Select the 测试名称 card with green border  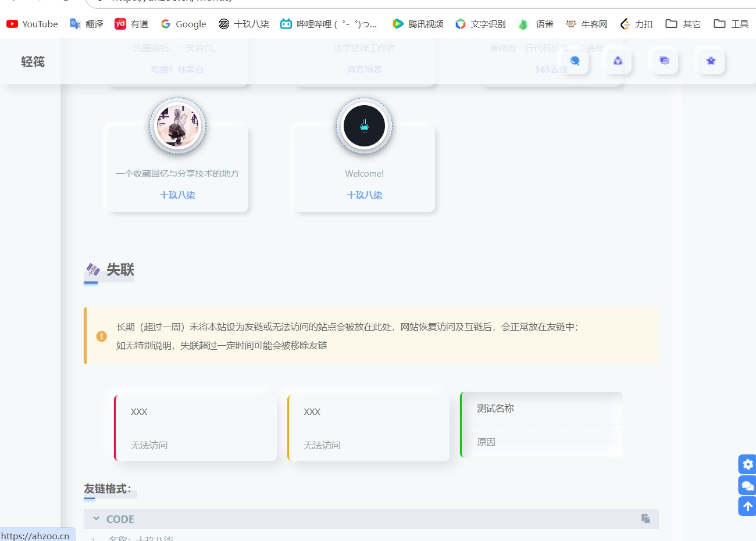[541, 425]
